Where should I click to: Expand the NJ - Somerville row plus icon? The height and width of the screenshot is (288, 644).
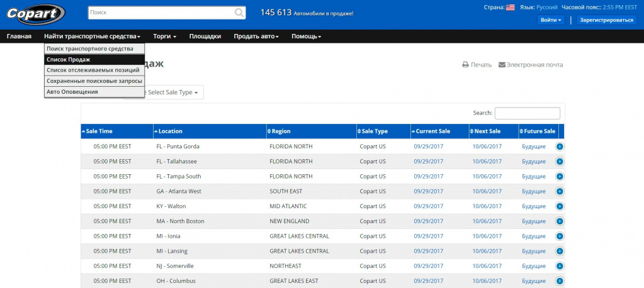[x=560, y=266]
